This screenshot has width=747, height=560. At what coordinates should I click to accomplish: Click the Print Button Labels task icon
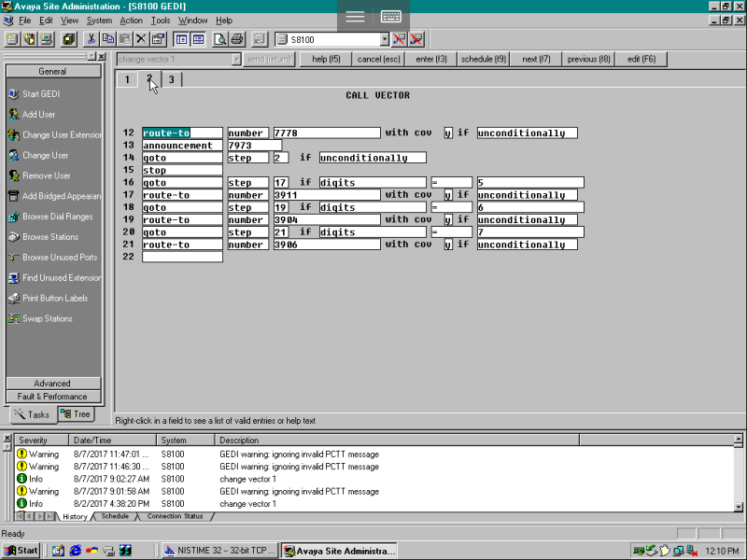pyautogui.click(x=14, y=298)
